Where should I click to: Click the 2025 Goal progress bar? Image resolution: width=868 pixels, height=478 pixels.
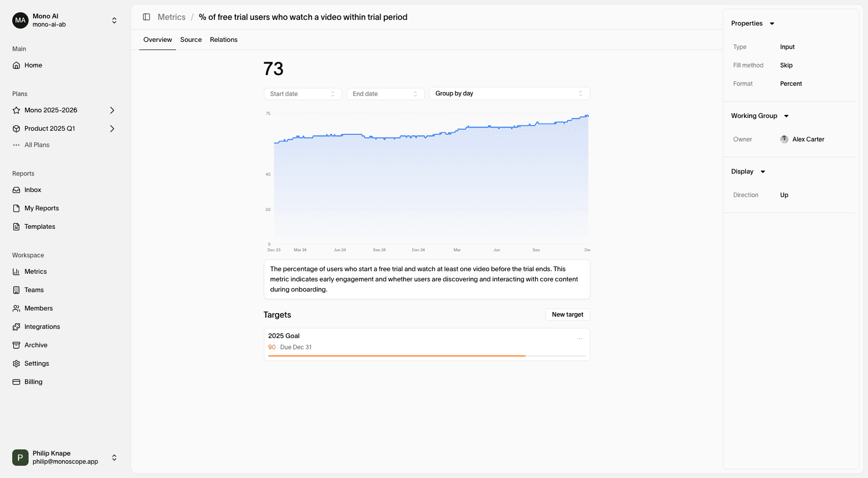(427, 355)
